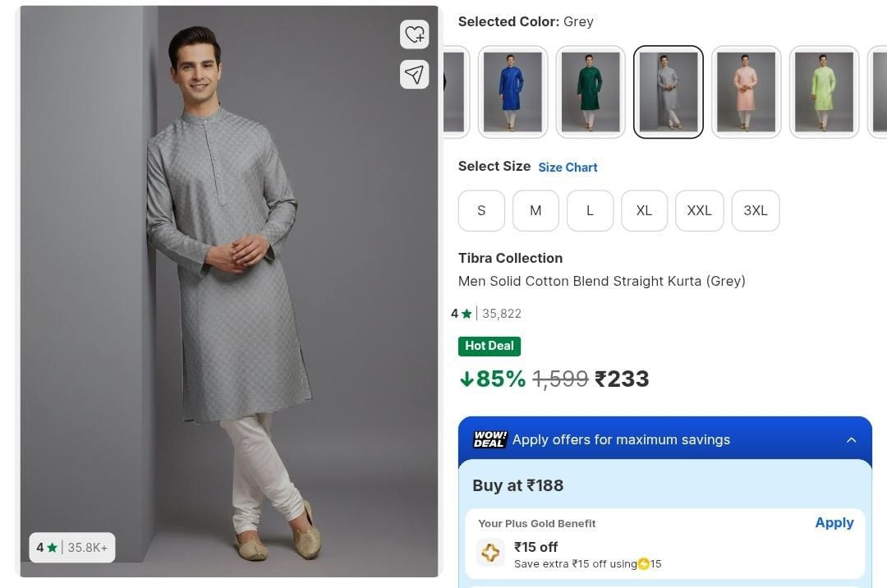Click the green 85% discount arrow
Image resolution: width=887 pixels, height=588 pixels.
point(466,379)
